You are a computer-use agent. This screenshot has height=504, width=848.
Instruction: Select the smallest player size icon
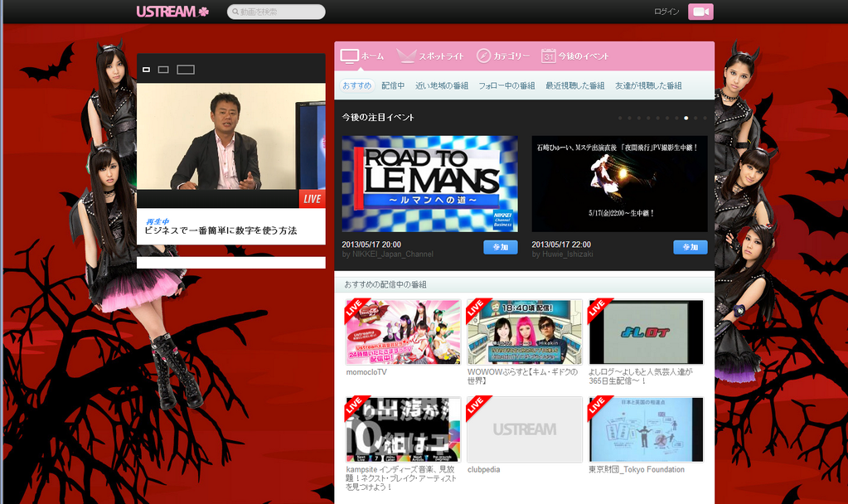tap(146, 70)
